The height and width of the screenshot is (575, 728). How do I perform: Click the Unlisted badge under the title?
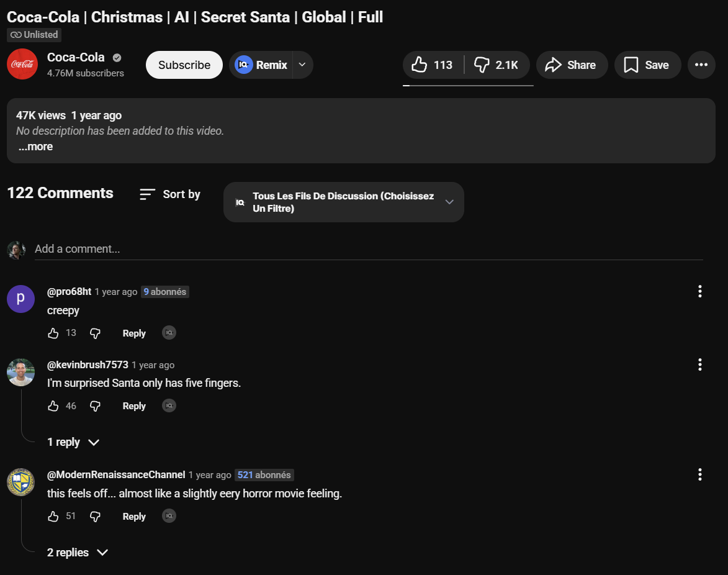(34, 35)
